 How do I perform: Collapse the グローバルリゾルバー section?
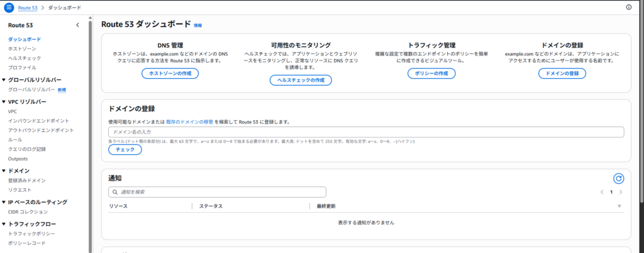(4, 80)
